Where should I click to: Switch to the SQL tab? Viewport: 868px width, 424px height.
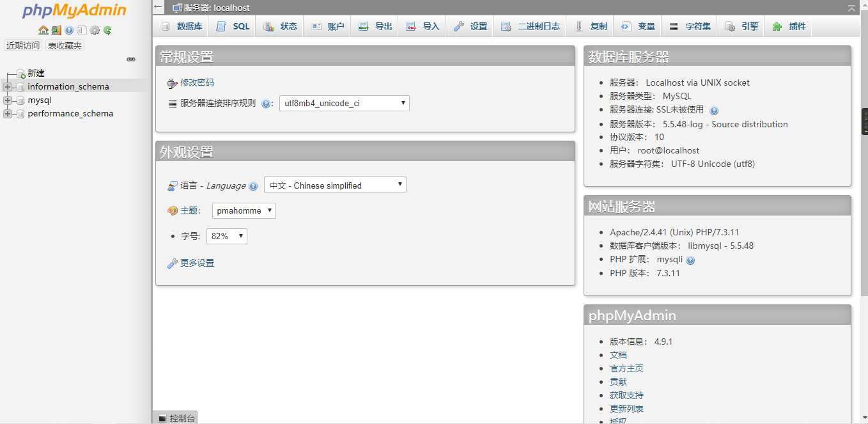pyautogui.click(x=233, y=26)
